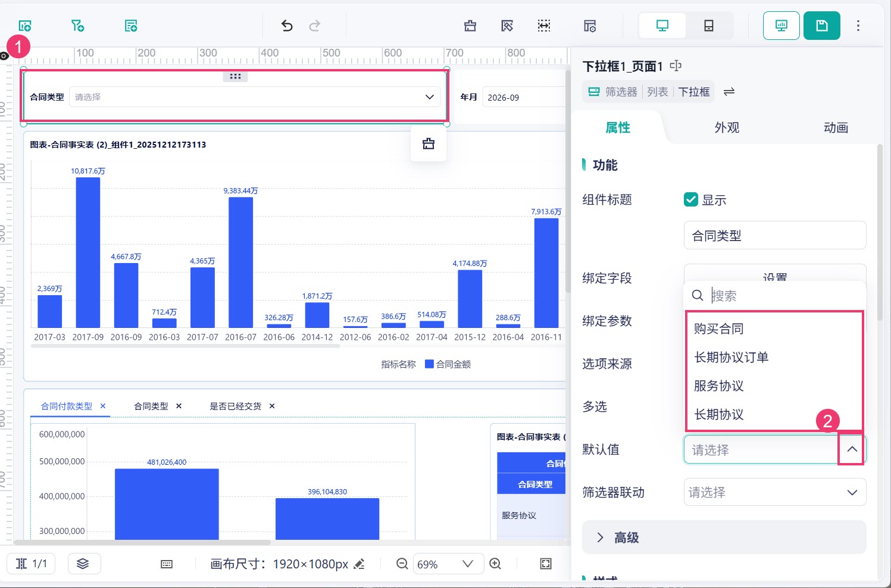
Task: Switch to the 动画 tab
Action: click(836, 127)
